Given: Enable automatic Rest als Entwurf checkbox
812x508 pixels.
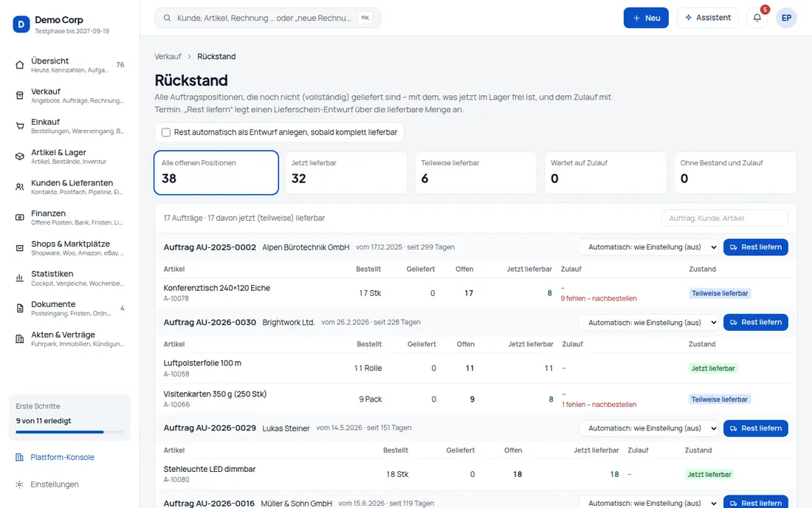Looking at the screenshot, I should (x=165, y=132).
